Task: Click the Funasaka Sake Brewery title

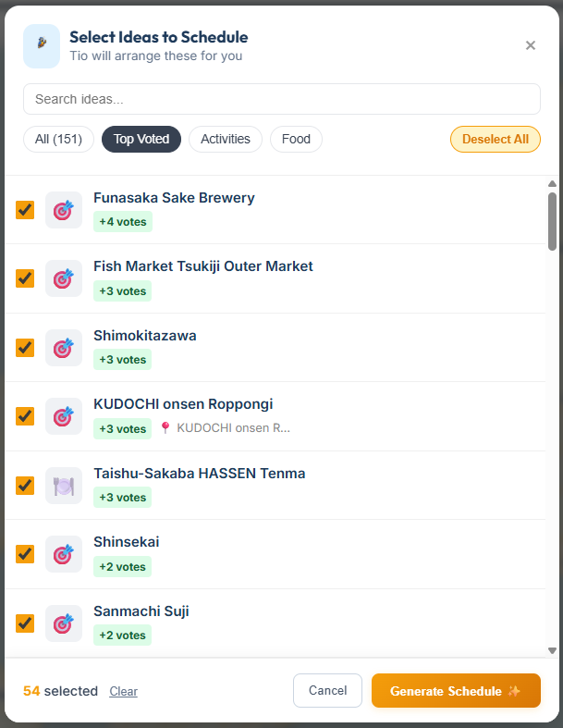Action: coord(174,198)
